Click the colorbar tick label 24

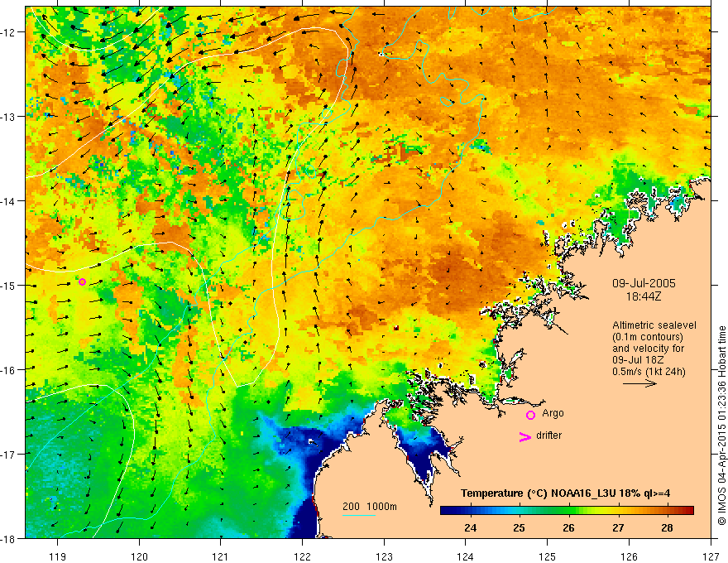[x=470, y=527]
